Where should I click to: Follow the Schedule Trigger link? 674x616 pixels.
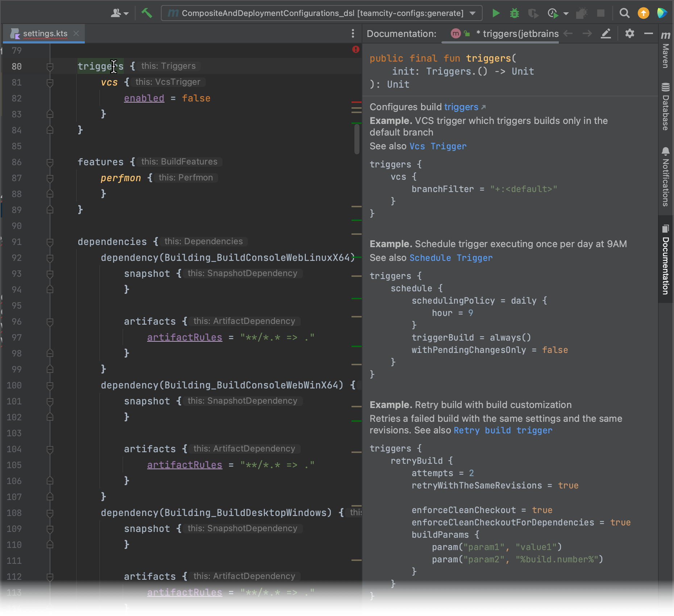coord(451,258)
